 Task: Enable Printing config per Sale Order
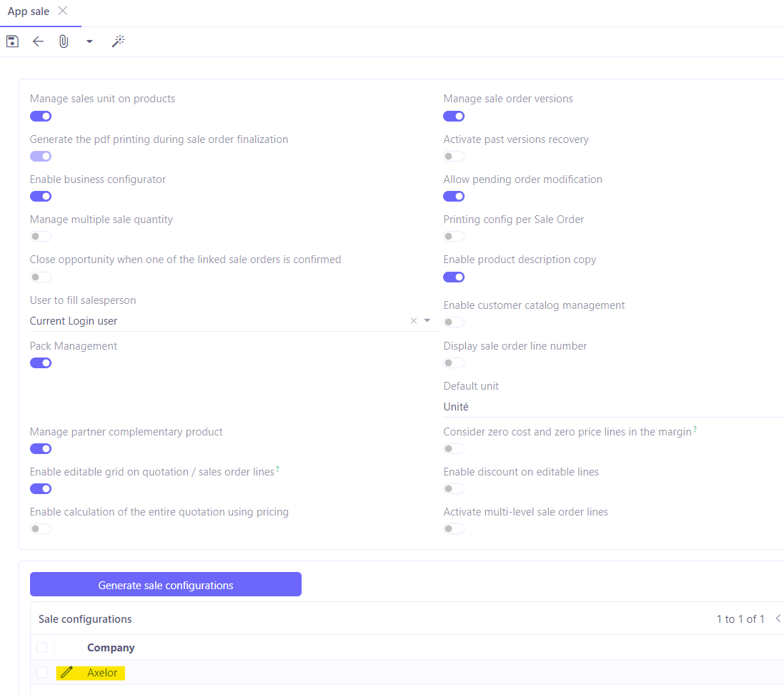click(x=454, y=236)
